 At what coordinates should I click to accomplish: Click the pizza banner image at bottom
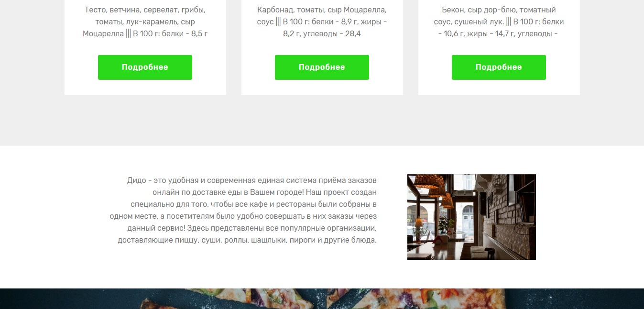click(x=322, y=298)
